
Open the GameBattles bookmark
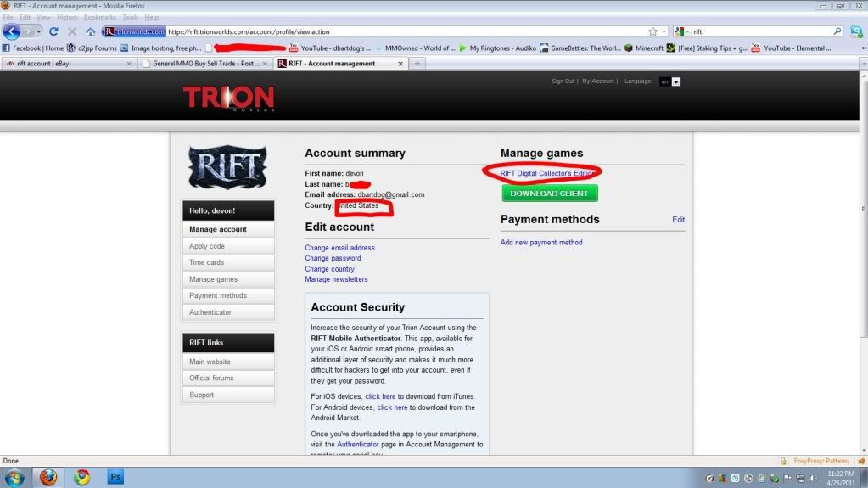(580, 48)
